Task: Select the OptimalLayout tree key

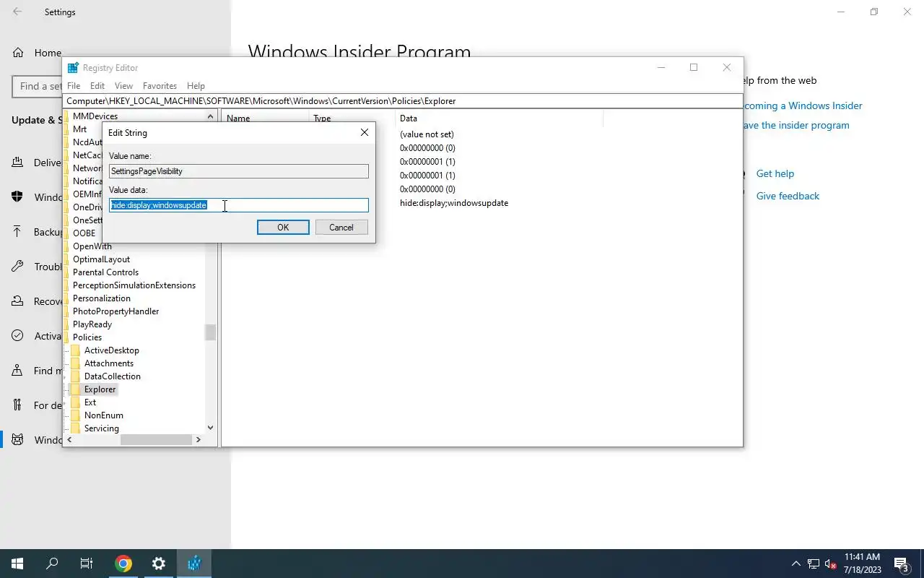Action: pos(101,259)
